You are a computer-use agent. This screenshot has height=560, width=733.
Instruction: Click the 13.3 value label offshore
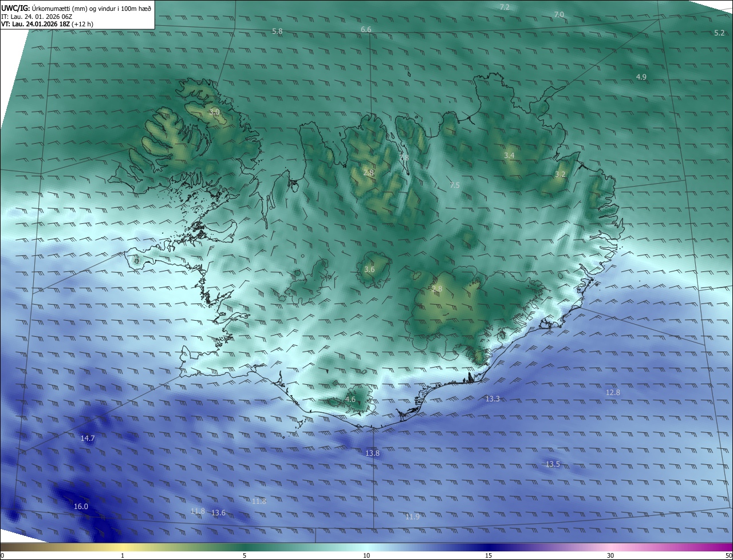(x=492, y=399)
